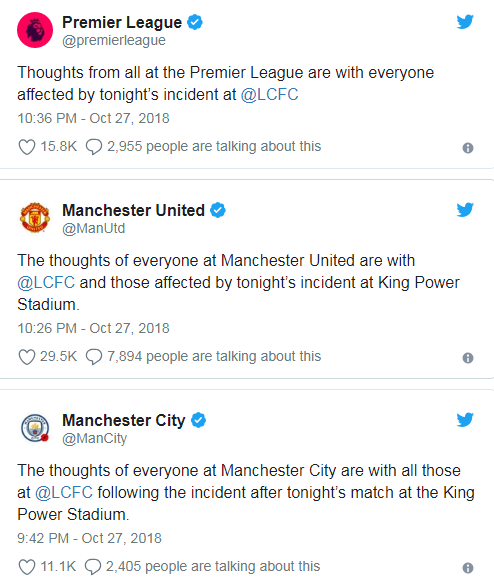The width and height of the screenshot is (494, 581).
Task: Open @LCFC mention in Manchester United tweet
Action: [x=46, y=282]
